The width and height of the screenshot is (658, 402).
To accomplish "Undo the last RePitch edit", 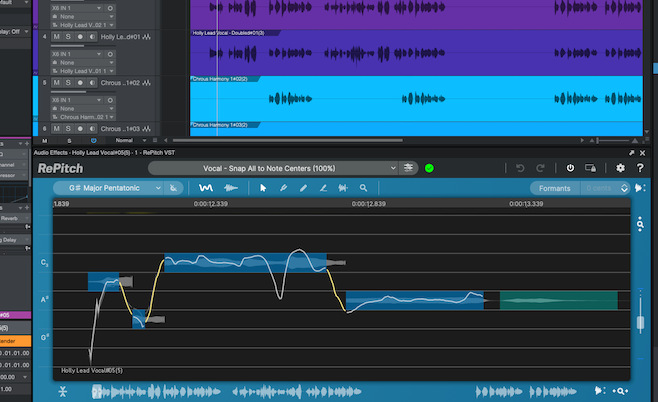I will [520, 168].
